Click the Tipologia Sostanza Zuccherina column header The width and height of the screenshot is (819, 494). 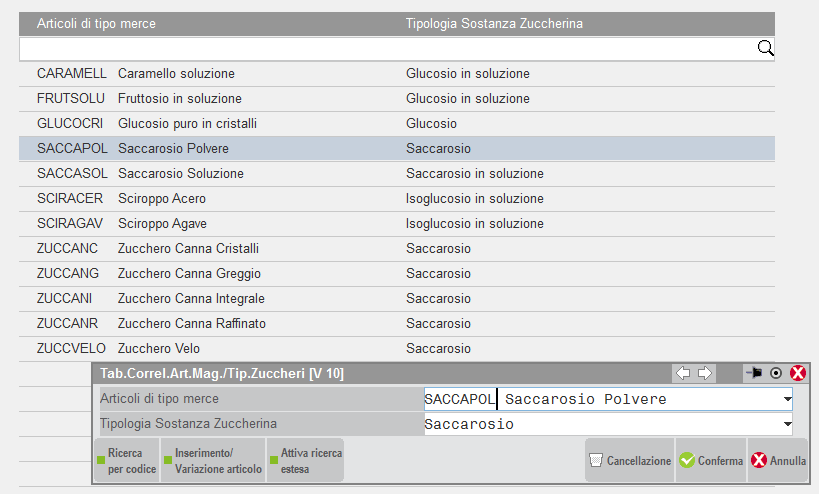(x=494, y=23)
